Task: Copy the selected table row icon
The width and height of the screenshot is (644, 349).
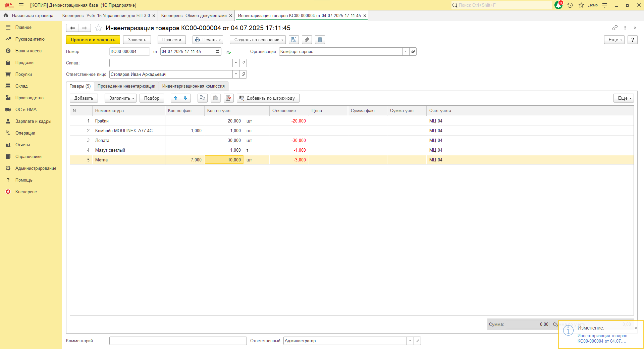Action: [x=202, y=98]
